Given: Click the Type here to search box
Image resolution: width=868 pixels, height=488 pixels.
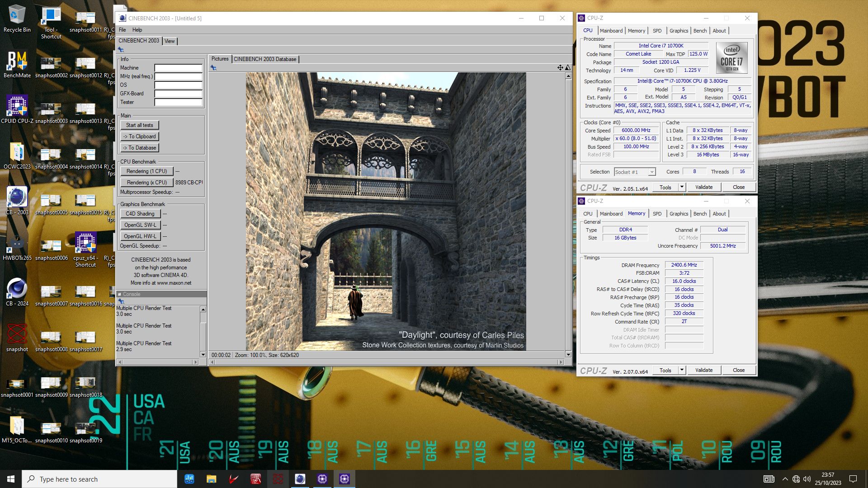Looking at the screenshot, I should (x=99, y=479).
